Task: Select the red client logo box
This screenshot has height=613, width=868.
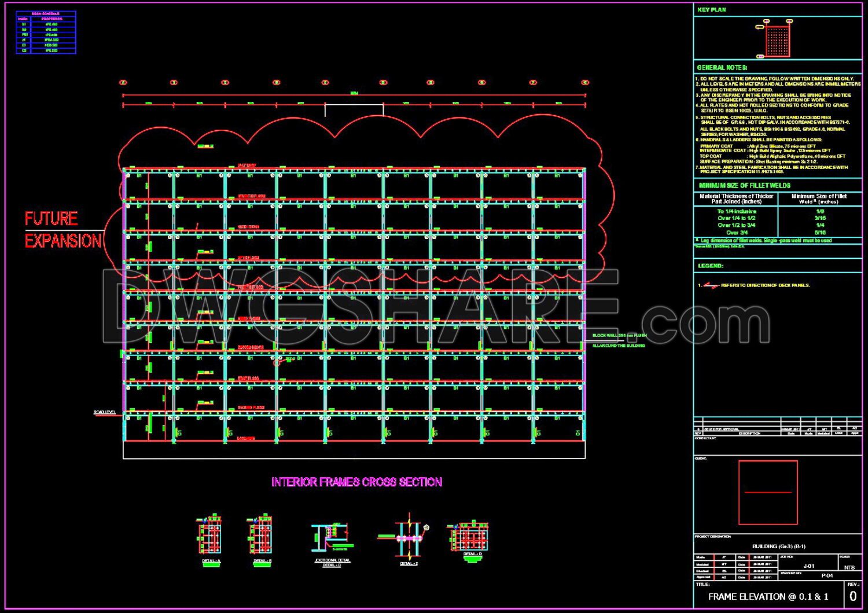Action: [x=768, y=493]
